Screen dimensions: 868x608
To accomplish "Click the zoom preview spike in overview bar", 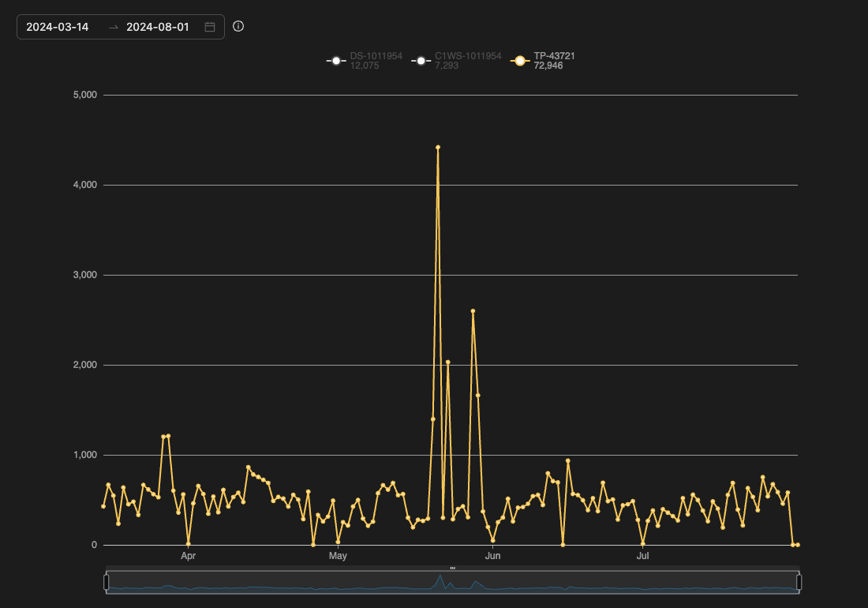I will (x=439, y=578).
